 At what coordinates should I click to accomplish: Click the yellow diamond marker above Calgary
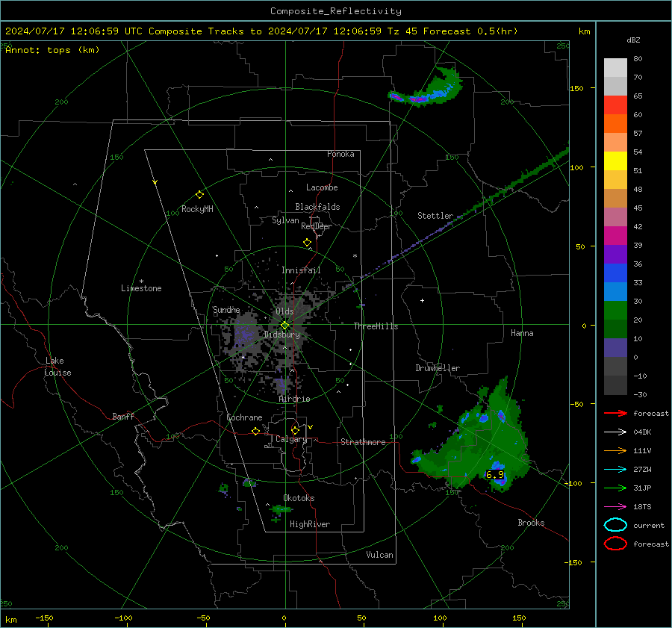(x=295, y=430)
